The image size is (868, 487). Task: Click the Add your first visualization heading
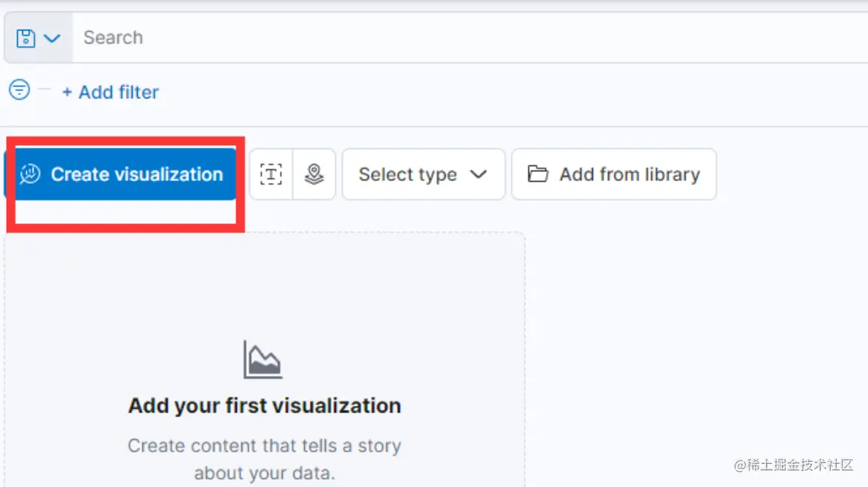(264, 406)
